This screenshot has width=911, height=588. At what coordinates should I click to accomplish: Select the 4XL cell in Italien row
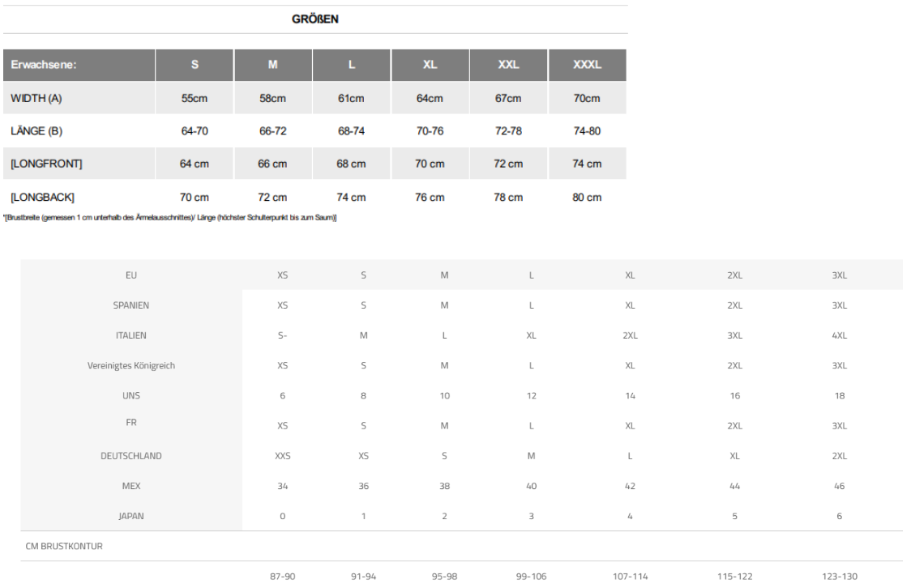click(839, 335)
